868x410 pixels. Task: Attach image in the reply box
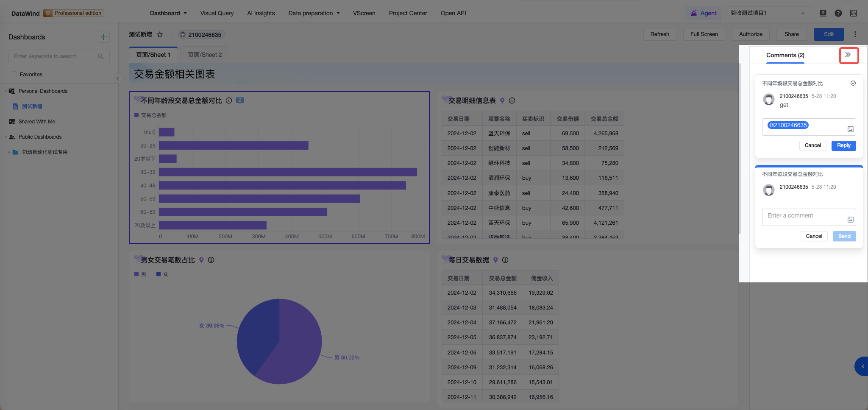tap(850, 129)
